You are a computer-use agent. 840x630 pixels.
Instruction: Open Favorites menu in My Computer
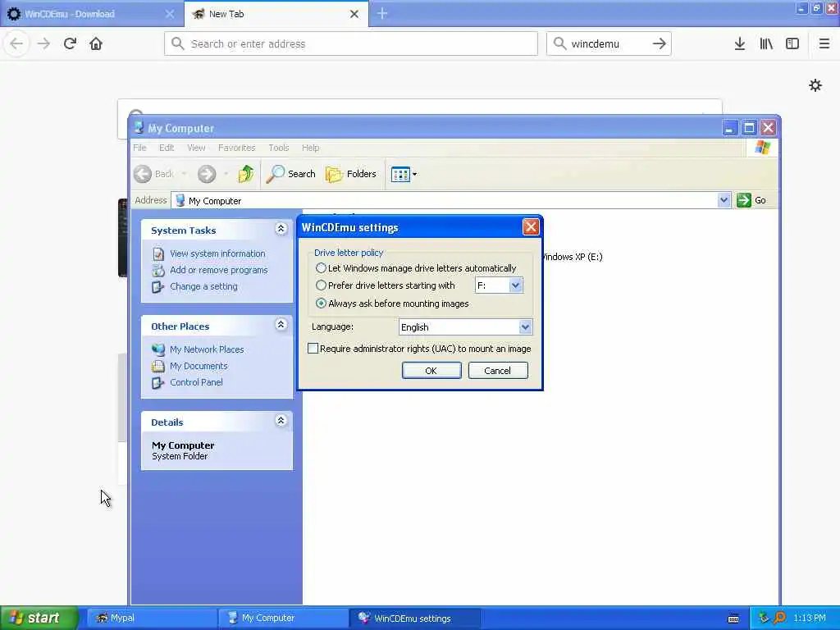point(236,148)
